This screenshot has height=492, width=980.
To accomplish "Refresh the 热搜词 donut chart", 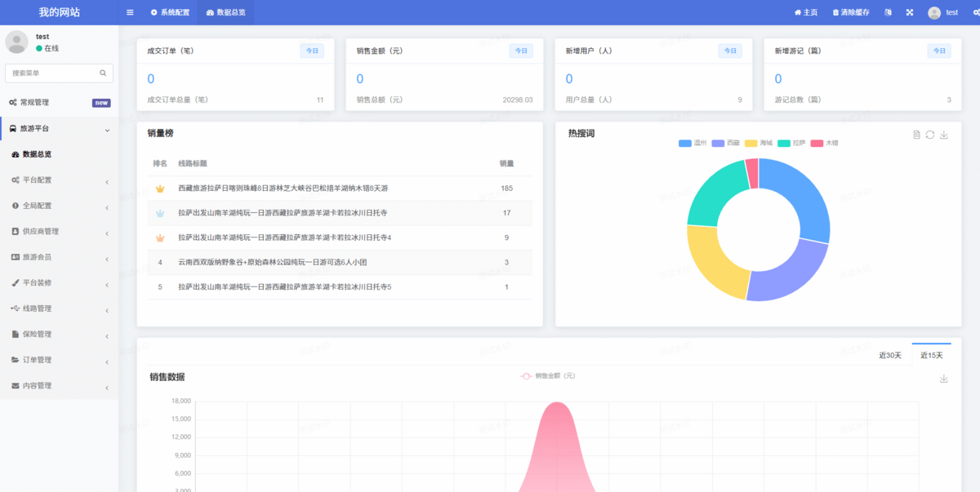I will click(x=930, y=135).
